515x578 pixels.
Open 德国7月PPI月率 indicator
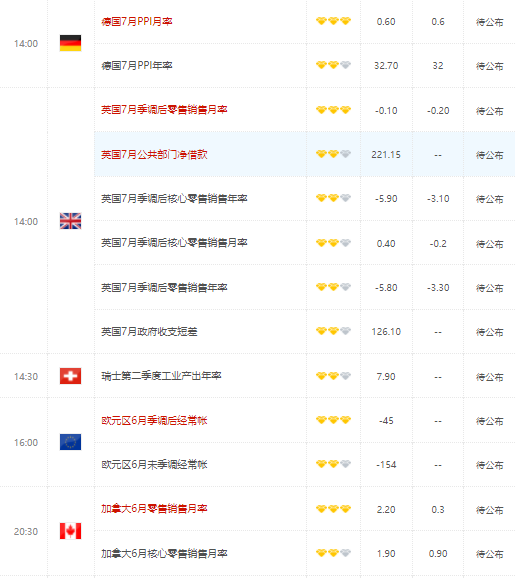137,21
